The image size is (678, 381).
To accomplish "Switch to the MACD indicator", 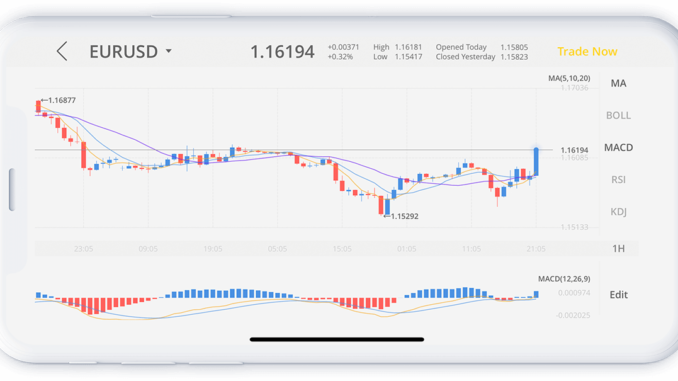I will click(x=618, y=147).
